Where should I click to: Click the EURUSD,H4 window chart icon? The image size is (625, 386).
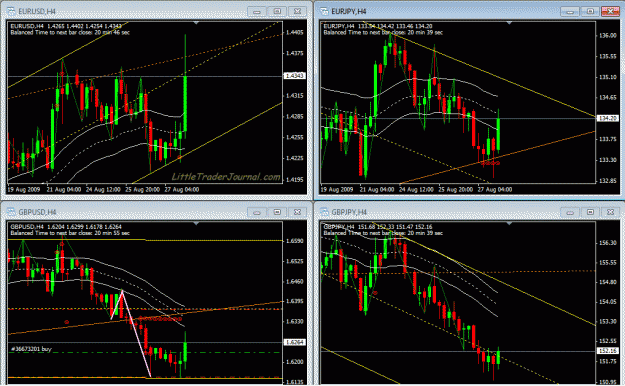point(11,11)
